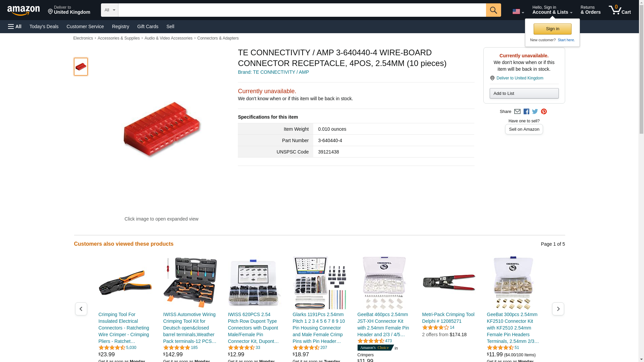Go to next carousel page arrow

pyautogui.click(x=558, y=309)
